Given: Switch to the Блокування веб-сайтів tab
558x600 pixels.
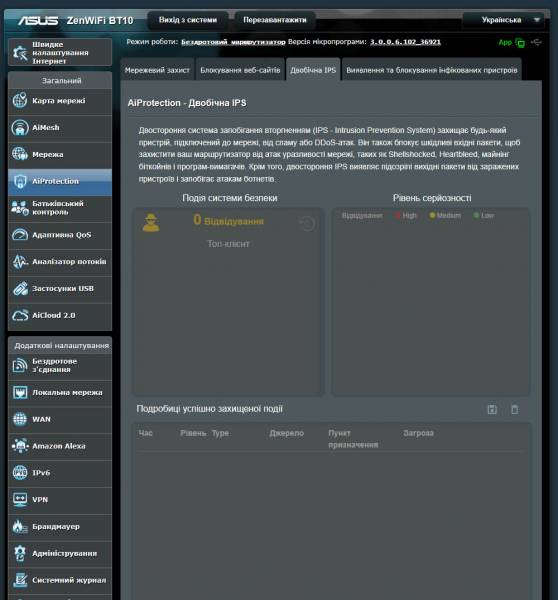Looking at the screenshot, I should click(240, 70).
